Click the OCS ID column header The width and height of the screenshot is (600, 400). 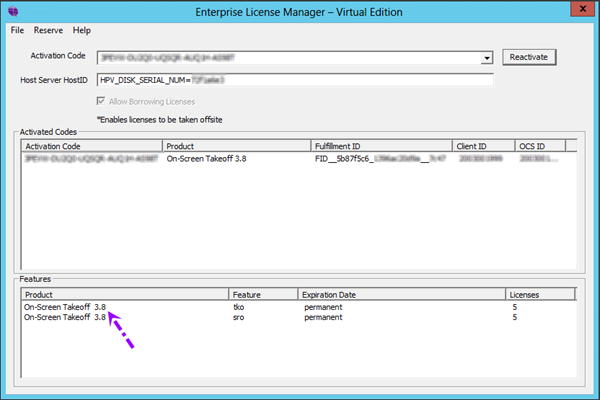[x=540, y=146]
